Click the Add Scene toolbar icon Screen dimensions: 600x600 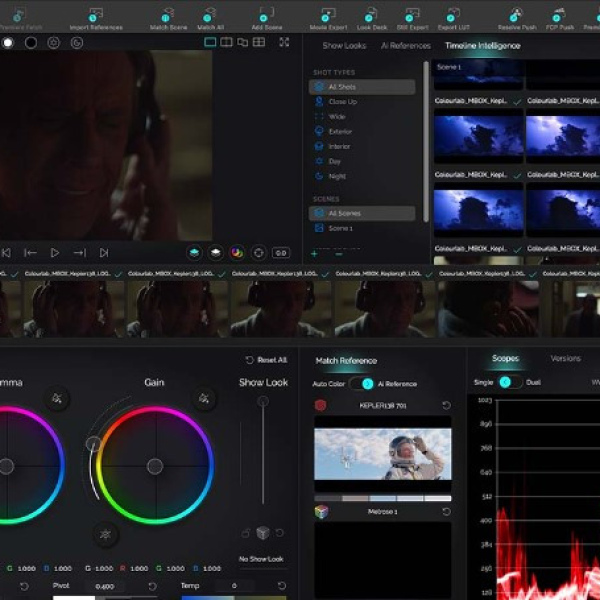point(266,15)
